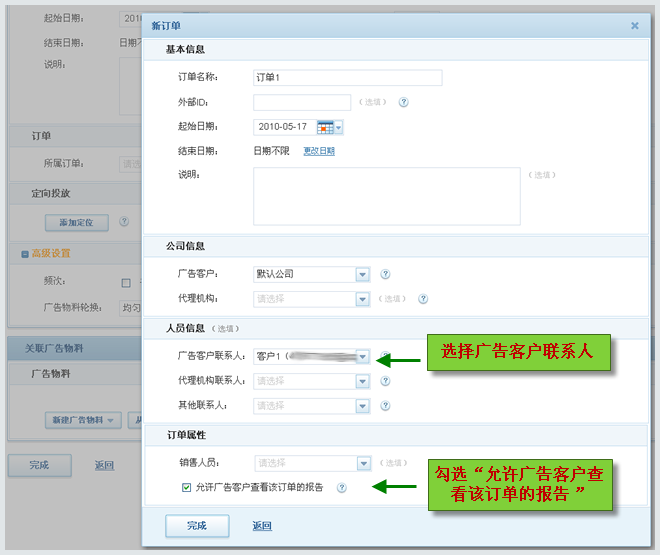This screenshot has width=660, height=555.
Task: Click 基本信息 section header
Action: click(x=185, y=50)
